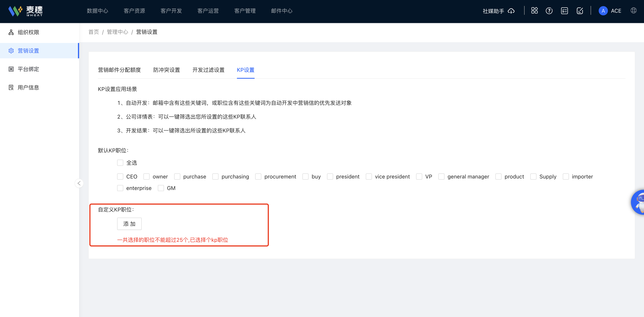Enable the purchase checkbox

click(x=177, y=177)
